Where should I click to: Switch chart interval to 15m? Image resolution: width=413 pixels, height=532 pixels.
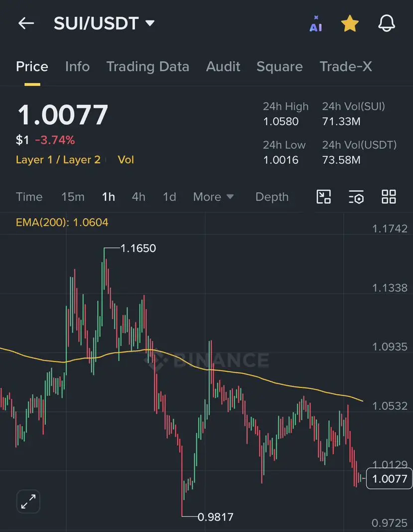coord(73,197)
